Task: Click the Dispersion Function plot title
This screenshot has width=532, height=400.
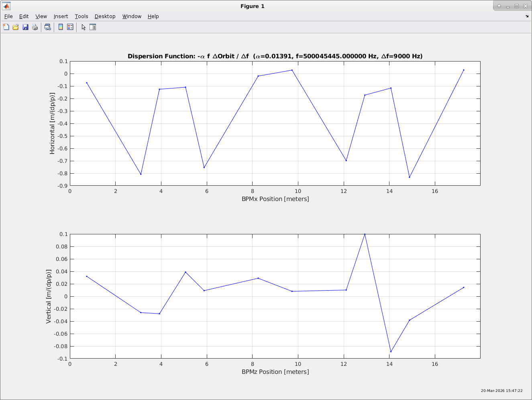Action: click(x=275, y=56)
